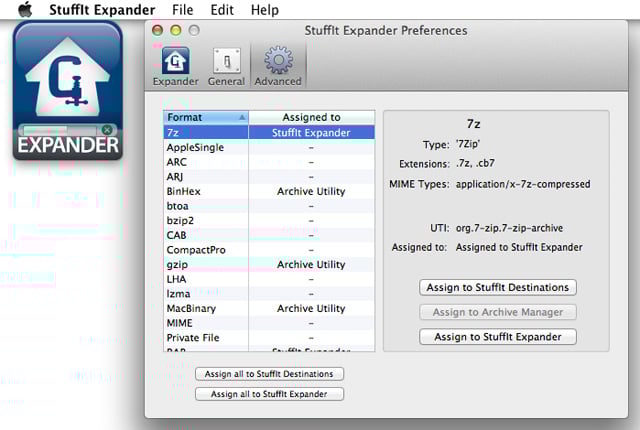Select the MIME format row
The image size is (640, 430).
click(269, 323)
